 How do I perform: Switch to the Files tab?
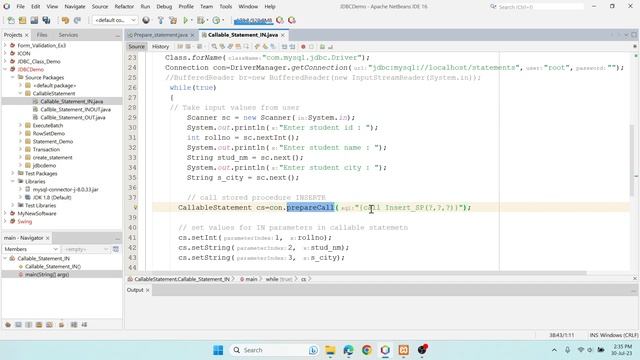pos(42,35)
